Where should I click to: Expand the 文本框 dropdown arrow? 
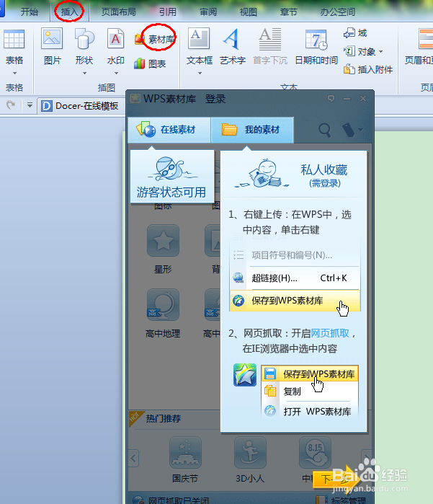tap(200, 74)
